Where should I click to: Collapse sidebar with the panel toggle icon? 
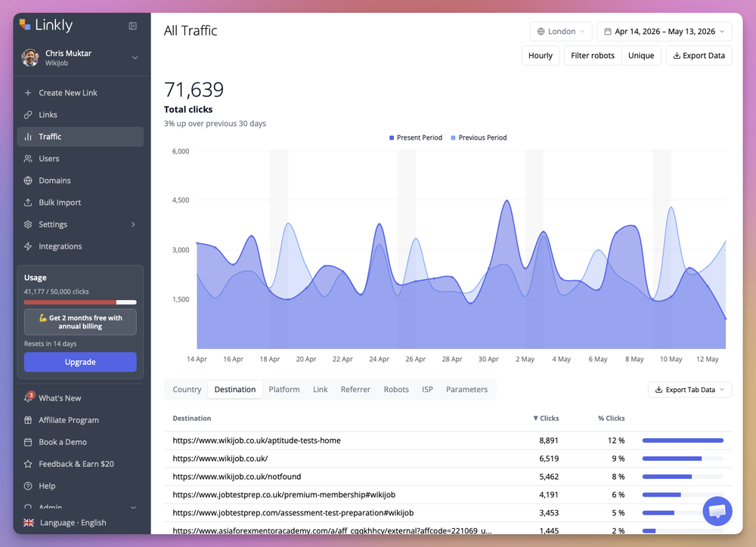132,26
